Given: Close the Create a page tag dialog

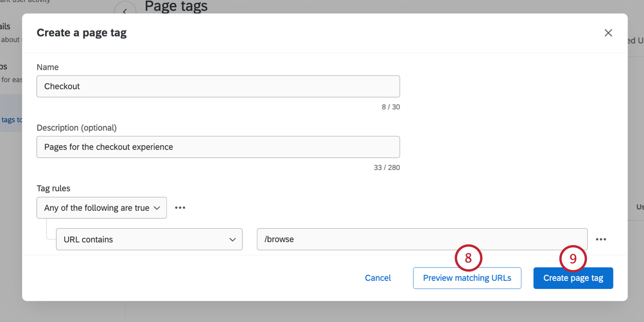Looking at the screenshot, I should click(608, 33).
